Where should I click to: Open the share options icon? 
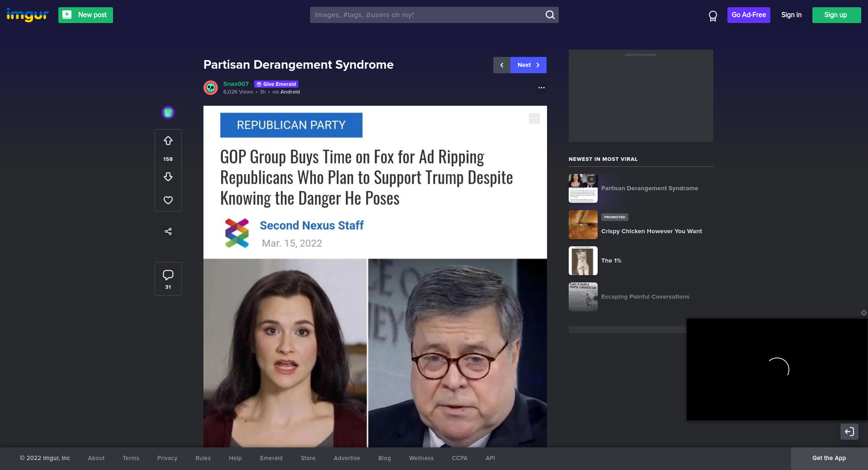pos(168,231)
